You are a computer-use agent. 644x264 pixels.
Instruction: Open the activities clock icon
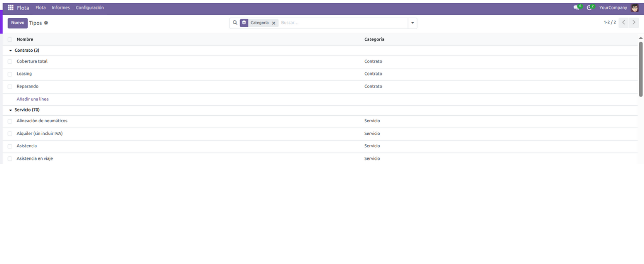coord(590,8)
